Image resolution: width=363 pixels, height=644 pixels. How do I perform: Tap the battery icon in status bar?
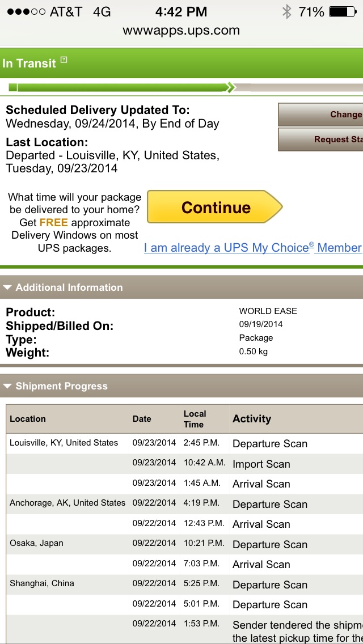coord(343,12)
